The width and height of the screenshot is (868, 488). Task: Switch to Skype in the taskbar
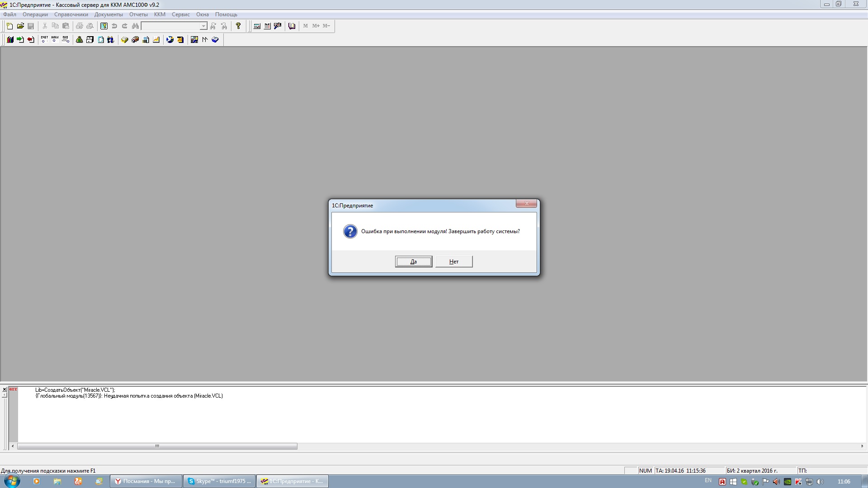click(x=219, y=481)
